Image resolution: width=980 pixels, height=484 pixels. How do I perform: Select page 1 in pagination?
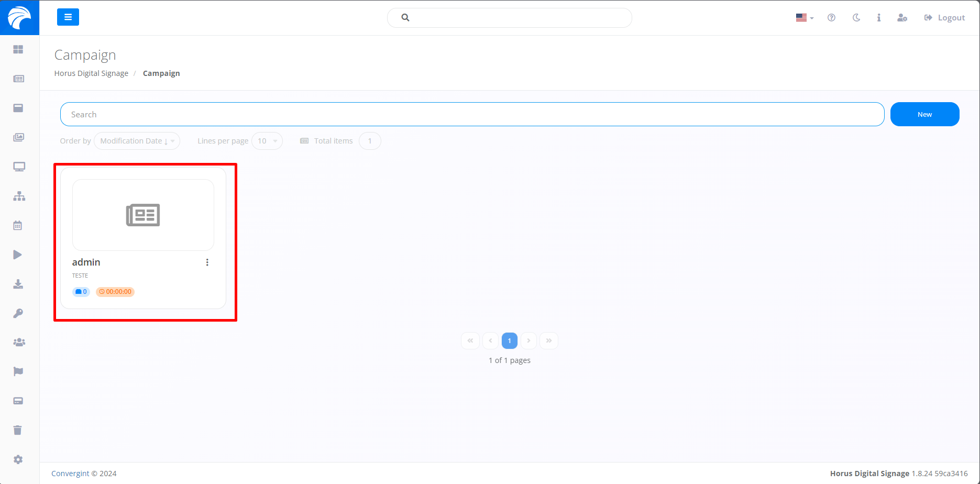pyautogui.click(x=509, y=340)
